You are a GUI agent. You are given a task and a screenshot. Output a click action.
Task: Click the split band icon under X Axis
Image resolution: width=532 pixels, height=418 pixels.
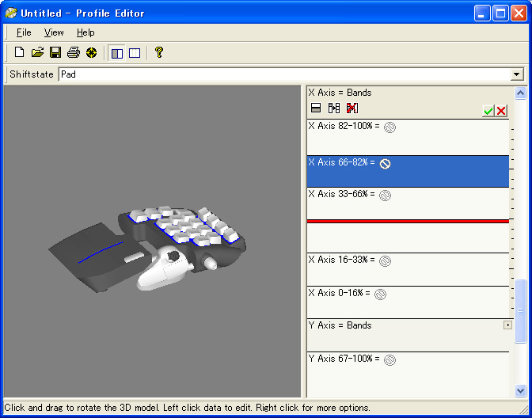(316, 108)
